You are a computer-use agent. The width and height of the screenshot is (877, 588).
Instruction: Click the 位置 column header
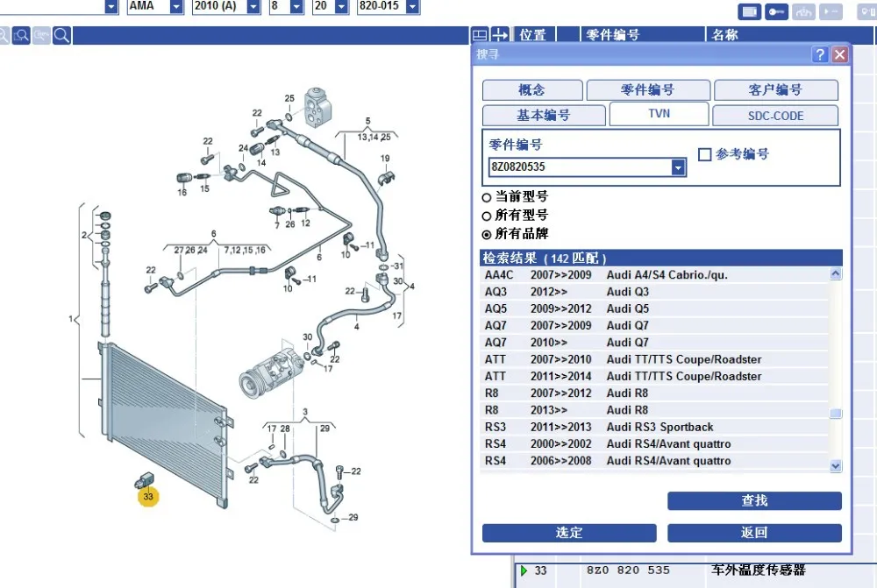coord(533,35)
